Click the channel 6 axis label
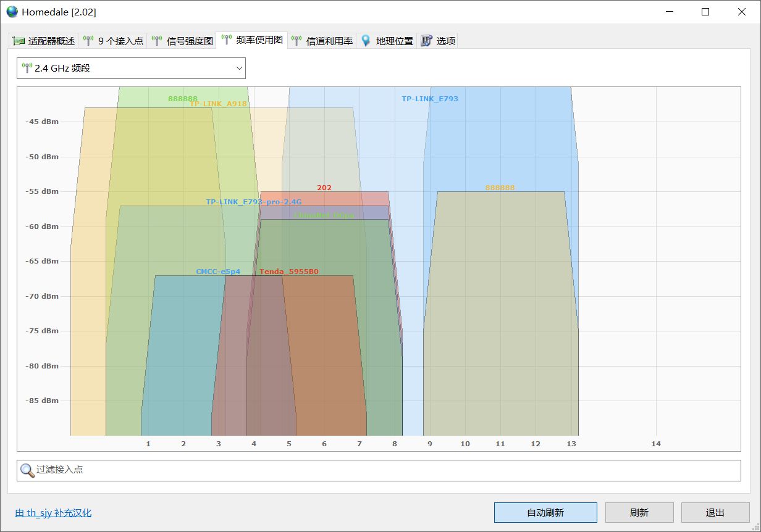 324,444
